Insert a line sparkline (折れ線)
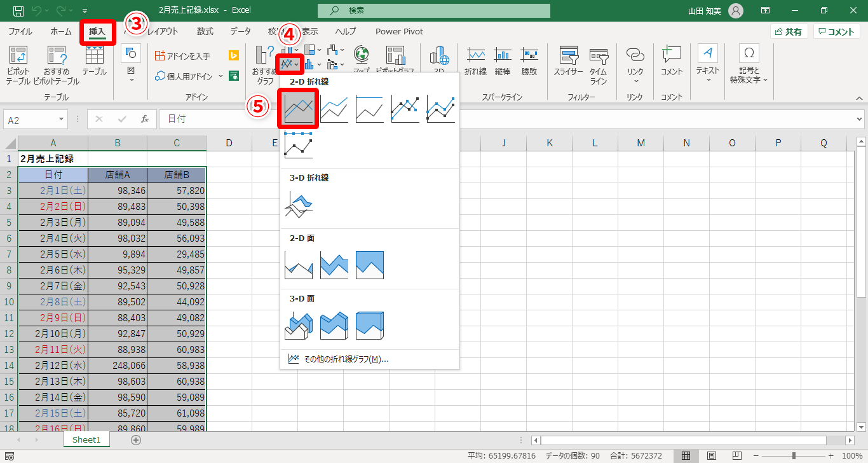This screenshot has height=463, width=868. pyautogui.click(x=475, y=61)
